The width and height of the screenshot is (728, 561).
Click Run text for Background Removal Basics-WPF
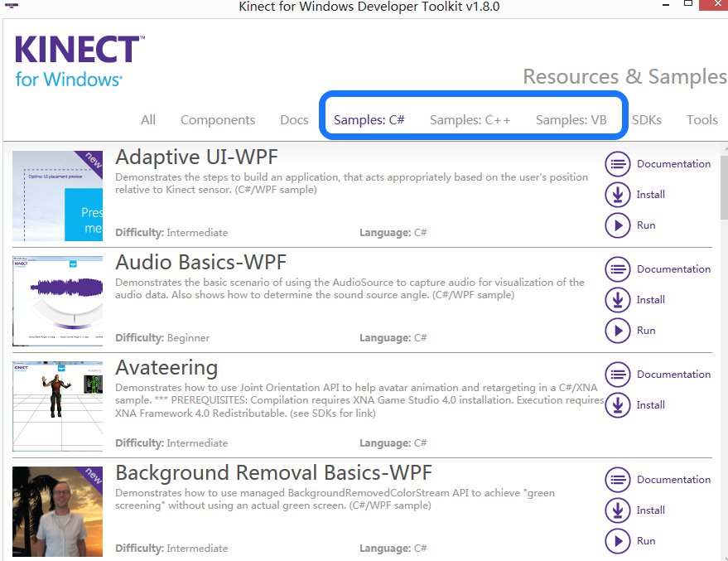[x=646, y=541]
